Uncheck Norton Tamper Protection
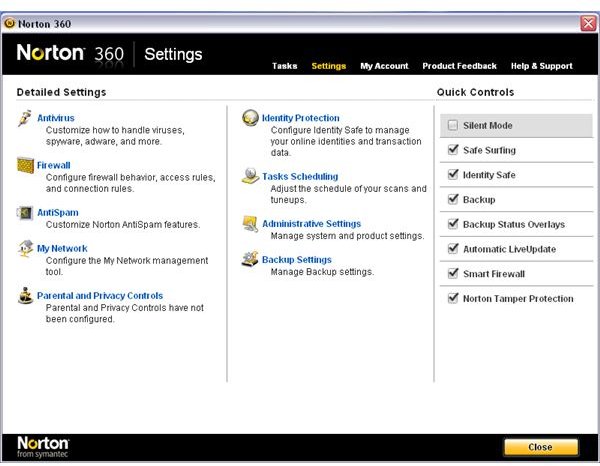This screenshot has height=466, width=600. (x=453, y=298)
